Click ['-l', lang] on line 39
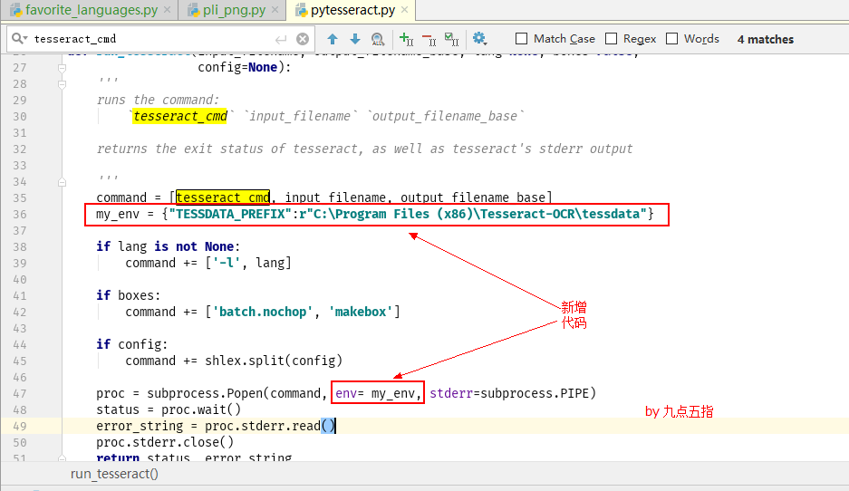The width and height of the screenshot is (849, 491). click(248, 263)
